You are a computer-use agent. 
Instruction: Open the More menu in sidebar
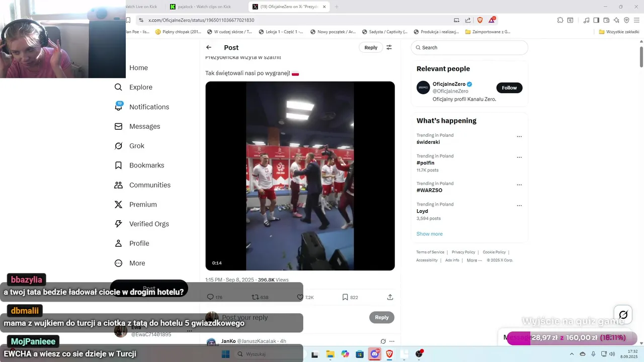130,263
